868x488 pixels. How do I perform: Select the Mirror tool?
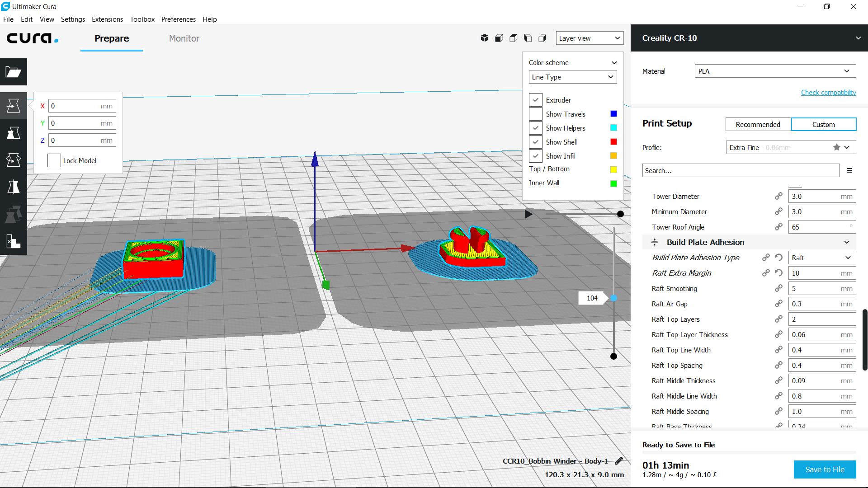[x=14, y=187]
